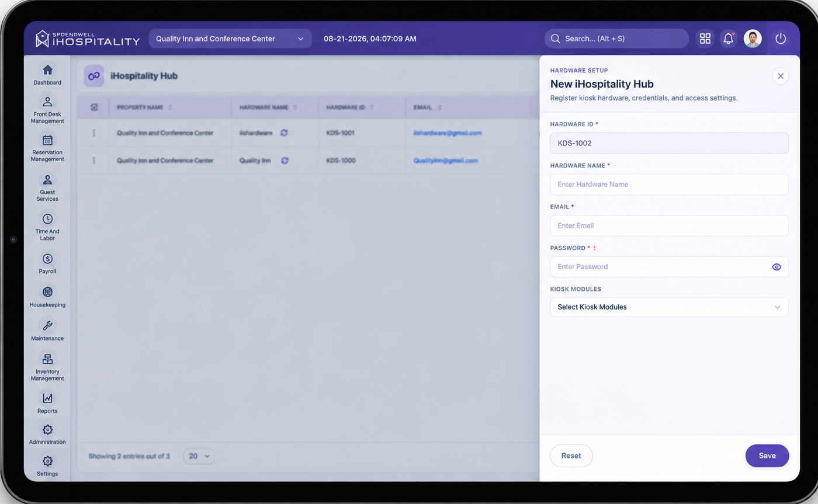Focus the Enter Password field
The width and height of the screenshot is (818, 504).
point(670,267)
